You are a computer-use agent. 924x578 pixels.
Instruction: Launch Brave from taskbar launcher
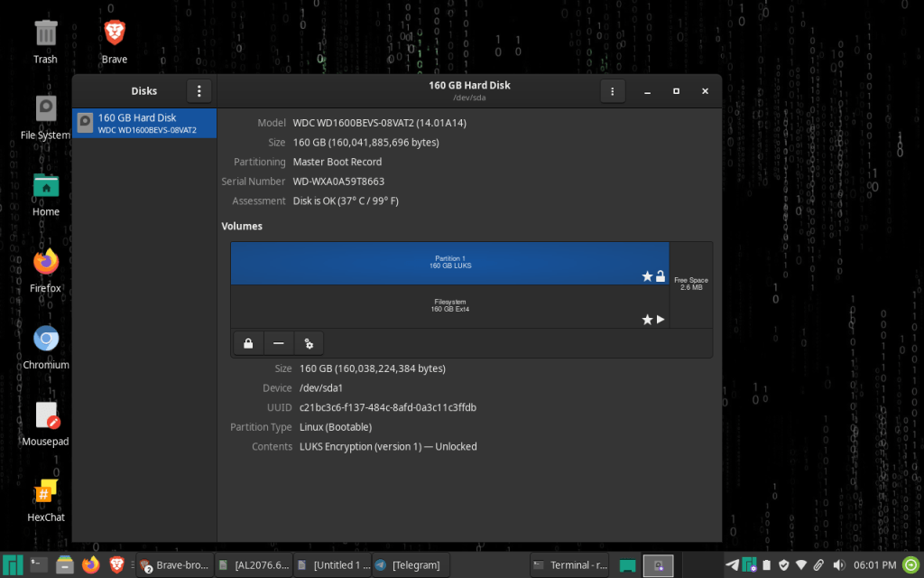(x=116, y=565)
